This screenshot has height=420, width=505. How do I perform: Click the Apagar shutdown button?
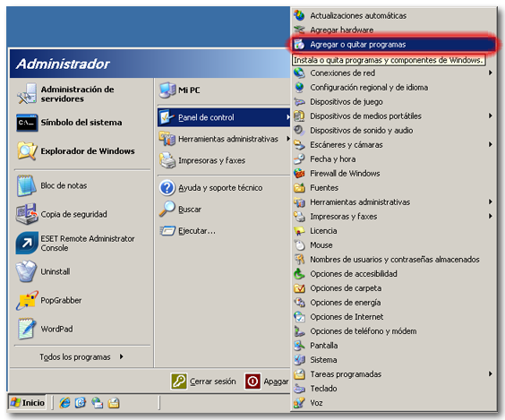[x=266, y=381]
